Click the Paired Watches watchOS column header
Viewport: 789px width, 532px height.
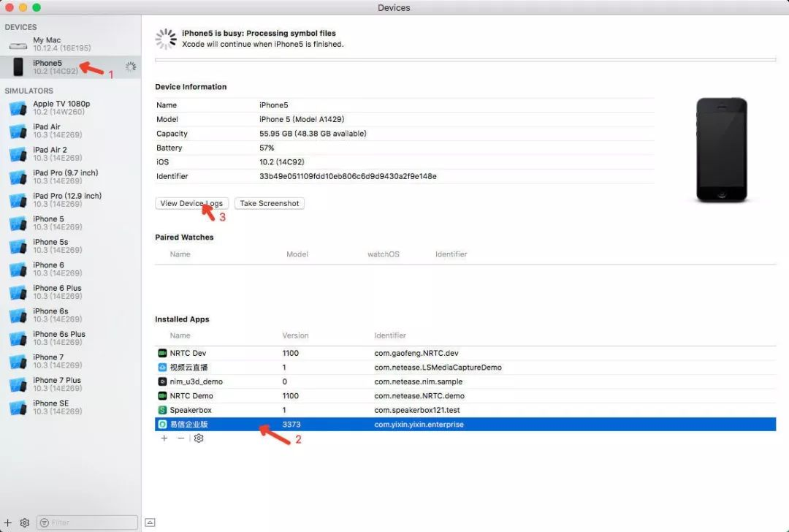tap(384, 254)
